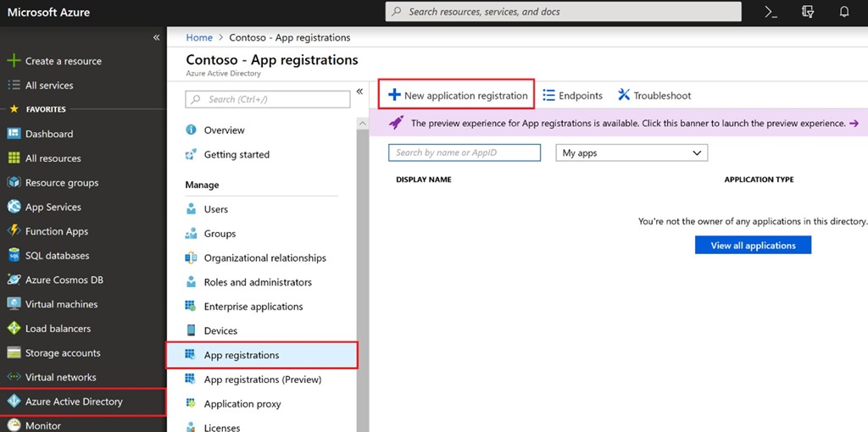This screenshot has height=432, width=868.
Task: Open the Endpoints list icon
Action: (x=548, y=95)
